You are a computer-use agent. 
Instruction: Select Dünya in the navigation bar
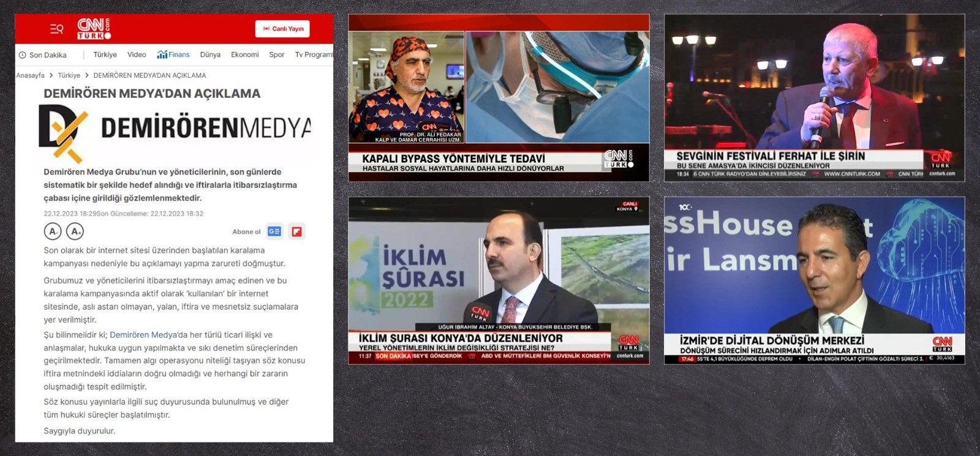(x=210, y=54)
